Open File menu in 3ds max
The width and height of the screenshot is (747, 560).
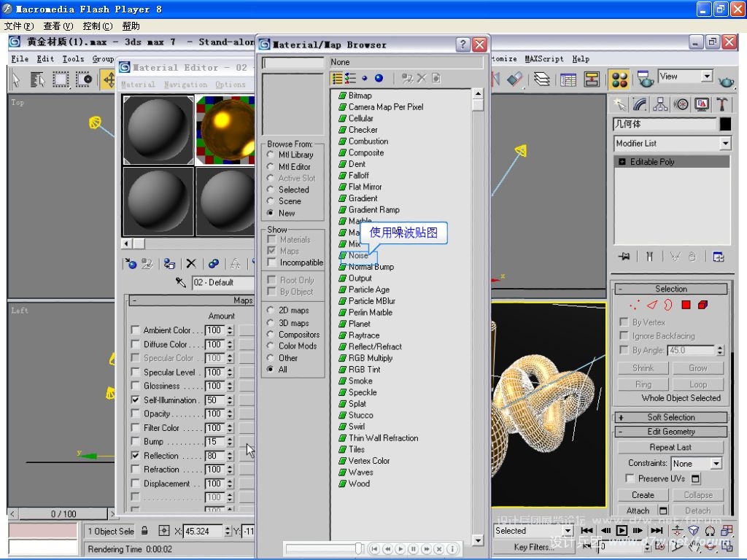coord(20,58)
